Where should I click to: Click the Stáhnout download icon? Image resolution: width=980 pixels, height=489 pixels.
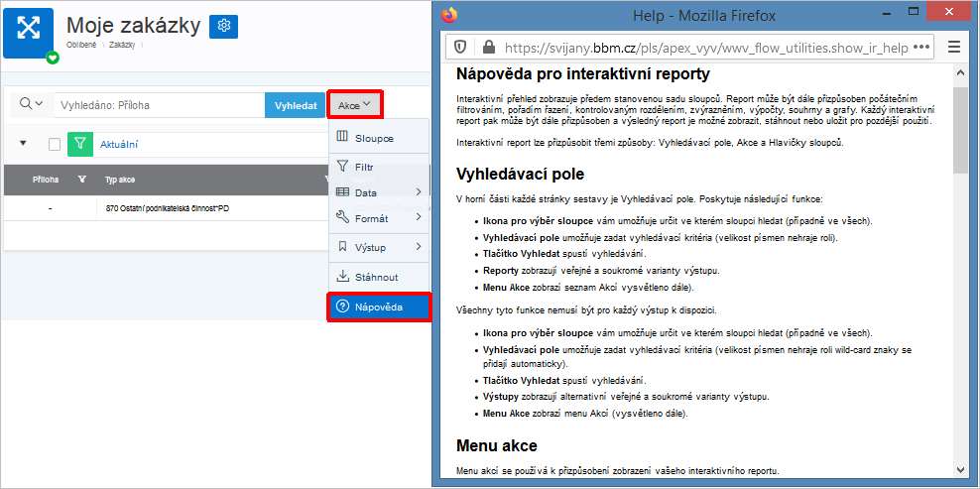pyautogui.click(x=342, y=277)
